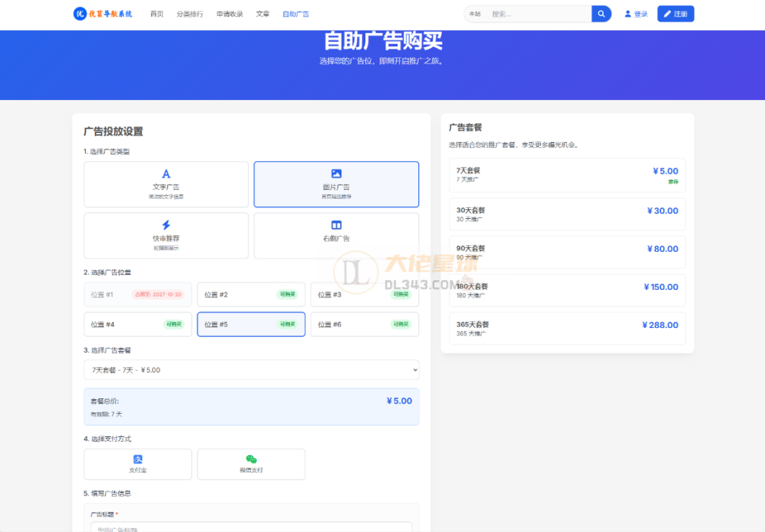Image resolution: width=765 pixels, height=532 pixels.
Task: Click the Alipay icon under 支付宝
Action: pyautogui.click(x=137, y=458)
